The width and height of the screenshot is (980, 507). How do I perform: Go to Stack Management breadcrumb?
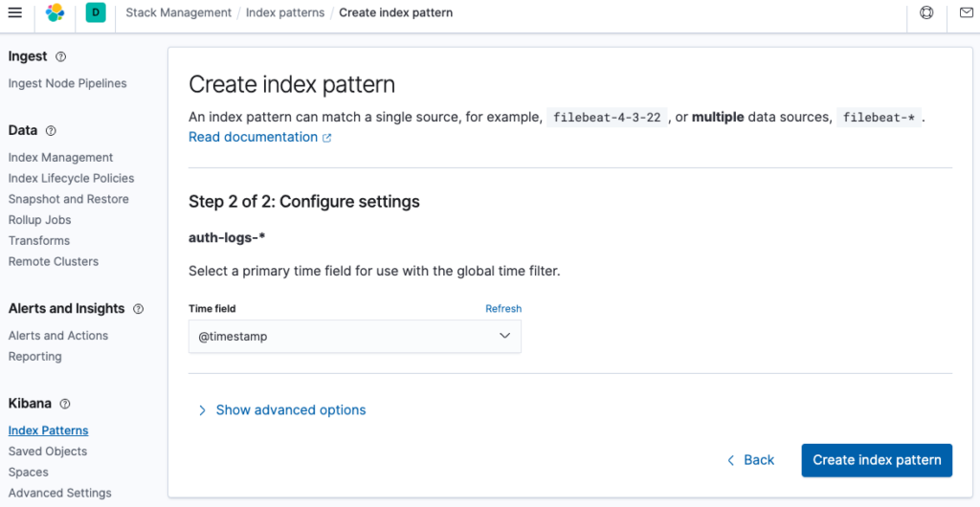click(x=178, y=12)
